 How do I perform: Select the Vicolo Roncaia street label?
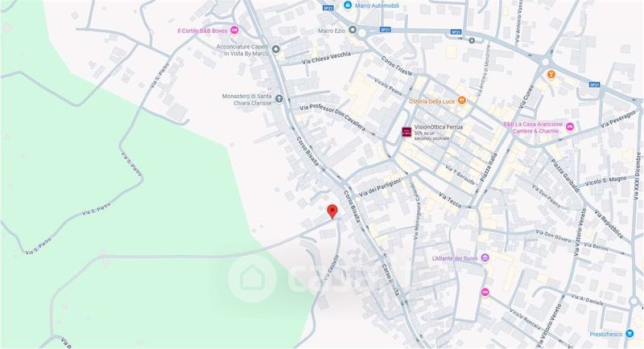(x=526, y=319)
